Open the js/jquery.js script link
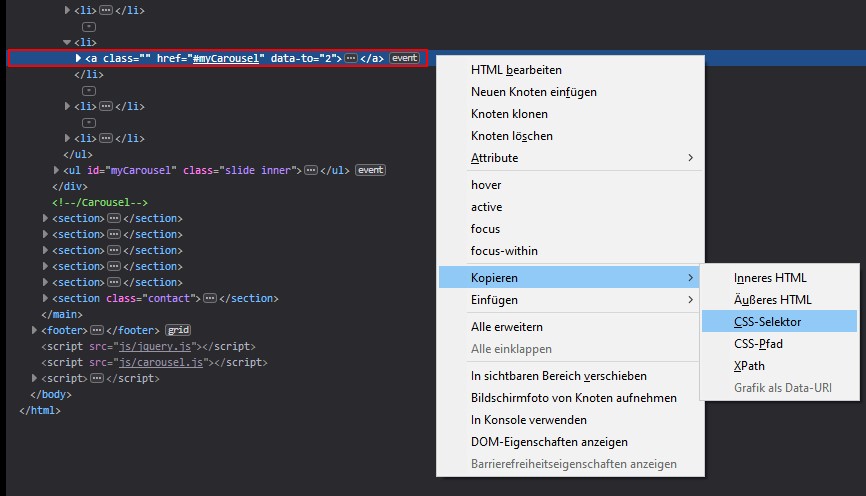The height and width of the screenshot is (496, 866). click(x=155, y=346)
